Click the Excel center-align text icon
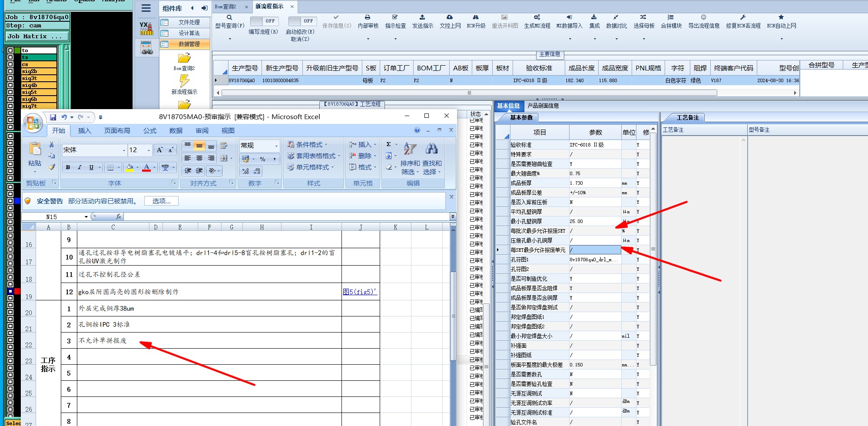868x426 pixels. click(x=199, y=158)
